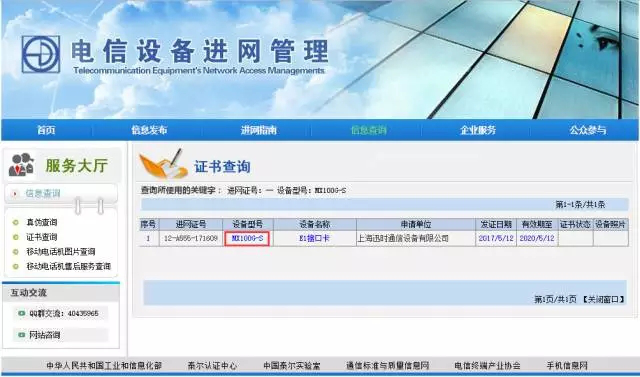This screenshot has height=377, width=640.
Task: Click the bullet icon beside 真伪查询
Action: tap(16, 222)
